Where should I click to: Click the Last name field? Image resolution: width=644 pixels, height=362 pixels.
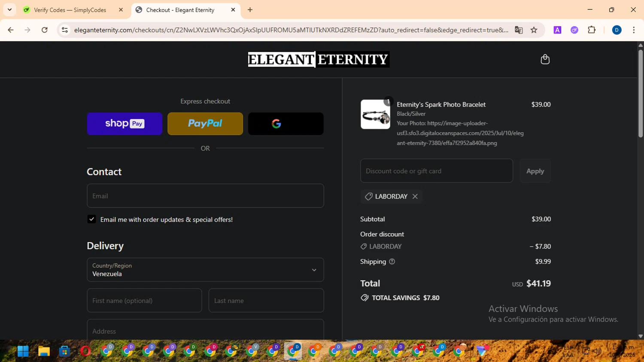pos(266,301)
